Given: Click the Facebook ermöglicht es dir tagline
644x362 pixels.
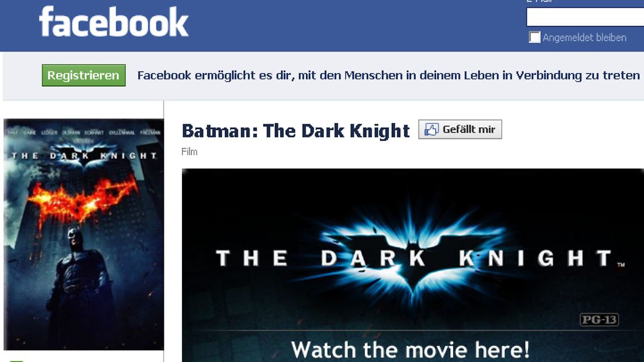Looking at the screenshot, I should 388,75.
